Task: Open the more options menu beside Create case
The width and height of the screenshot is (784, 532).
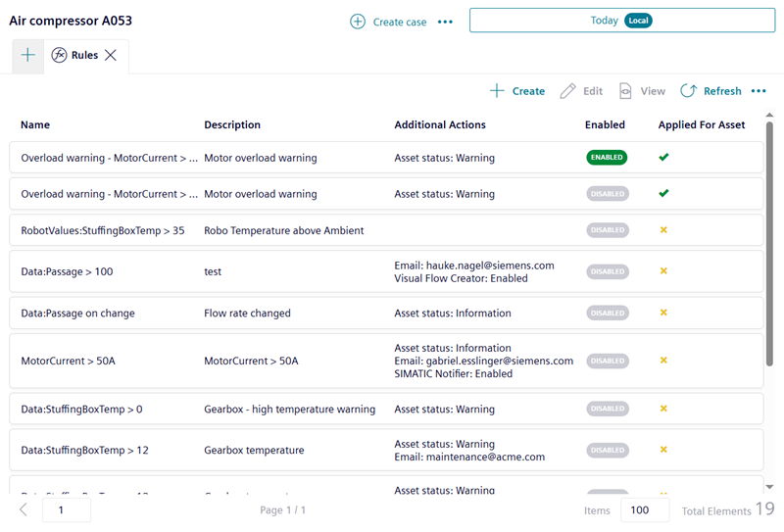Action: pyautogui.click(x=445, y=22)
